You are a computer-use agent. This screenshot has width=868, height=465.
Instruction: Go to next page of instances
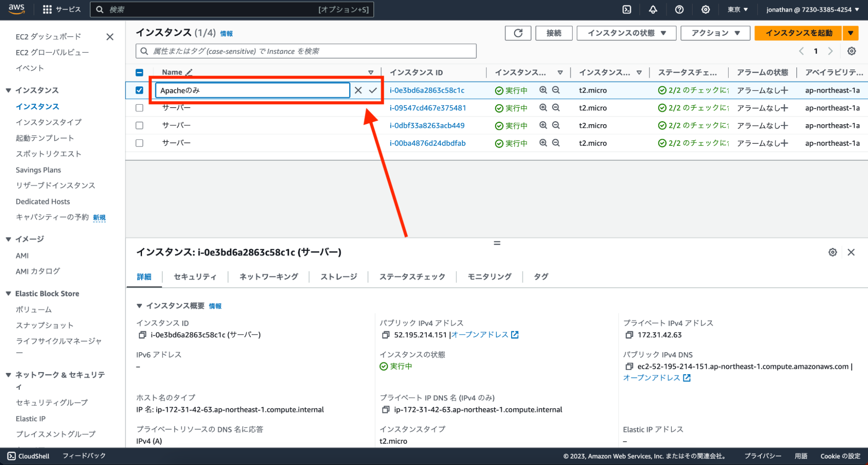coord(830,51)
